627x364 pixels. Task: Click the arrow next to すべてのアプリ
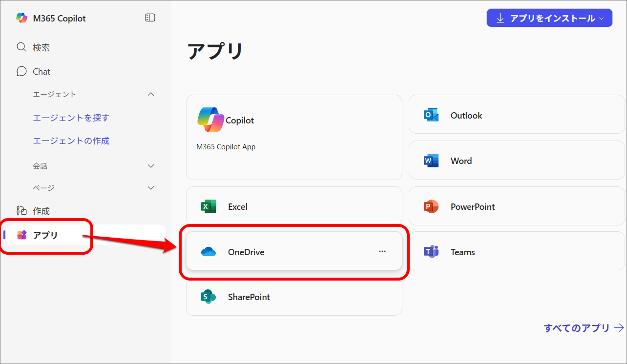619,328
